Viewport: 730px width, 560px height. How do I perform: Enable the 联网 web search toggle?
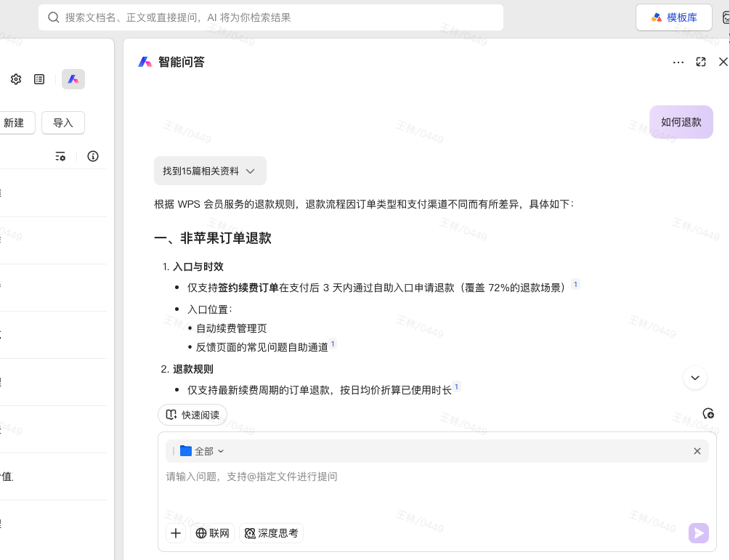[x=212, y=533]
